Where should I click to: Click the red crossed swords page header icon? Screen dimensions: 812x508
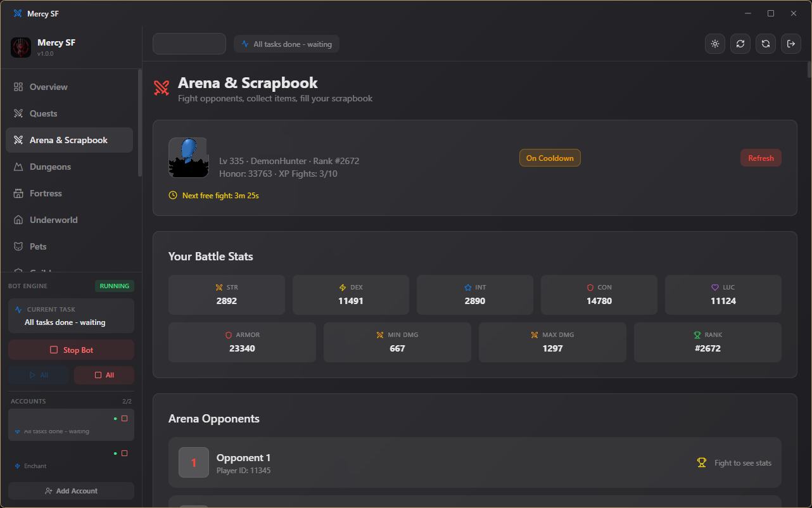pos(162,88)
